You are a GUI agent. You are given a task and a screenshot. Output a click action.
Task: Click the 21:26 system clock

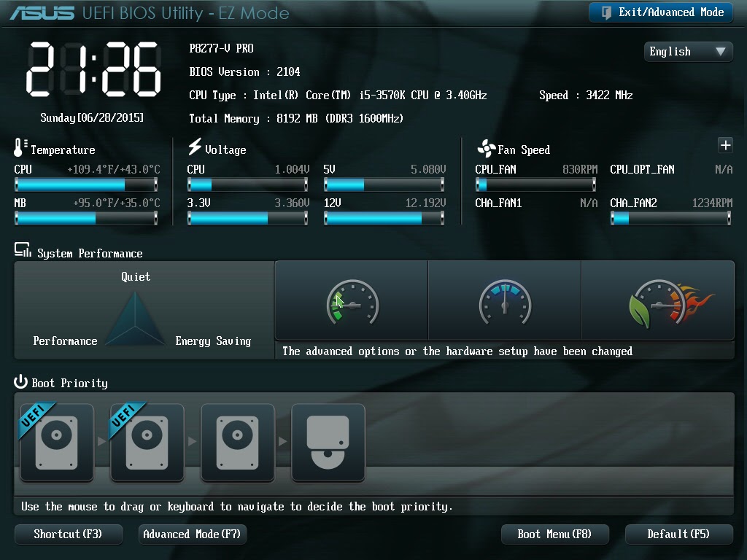tap(93, 69)
